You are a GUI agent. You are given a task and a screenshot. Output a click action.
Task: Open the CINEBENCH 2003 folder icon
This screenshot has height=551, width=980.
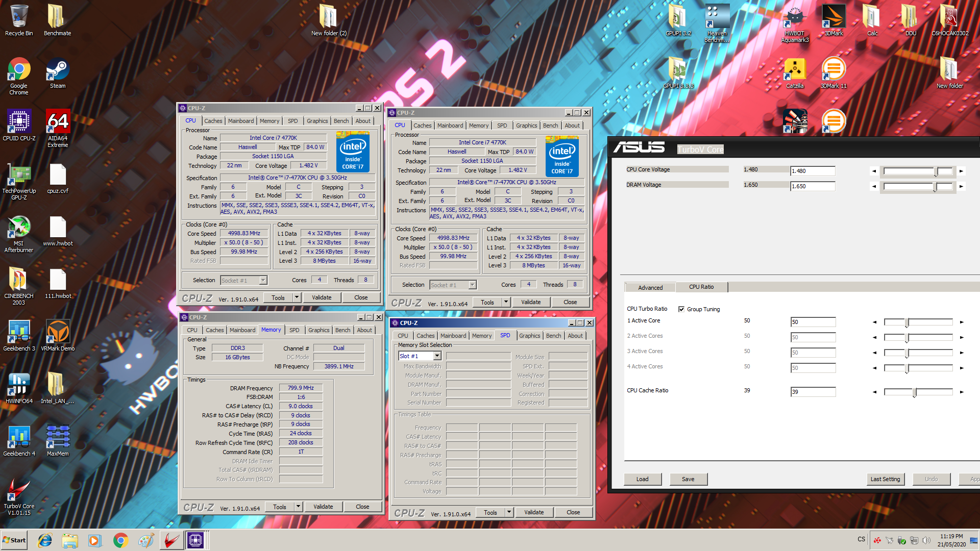click(x=19, y=286)
